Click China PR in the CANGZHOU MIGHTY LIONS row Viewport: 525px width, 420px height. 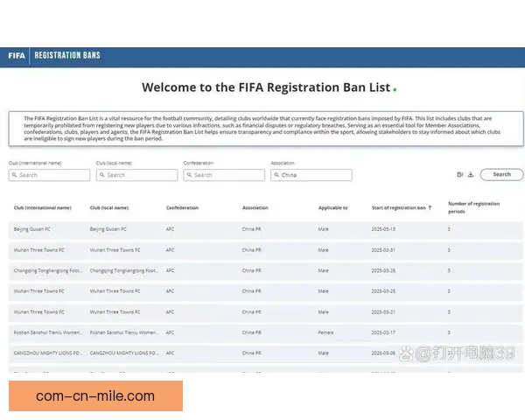pyautogui.click(x=251, y=353)
